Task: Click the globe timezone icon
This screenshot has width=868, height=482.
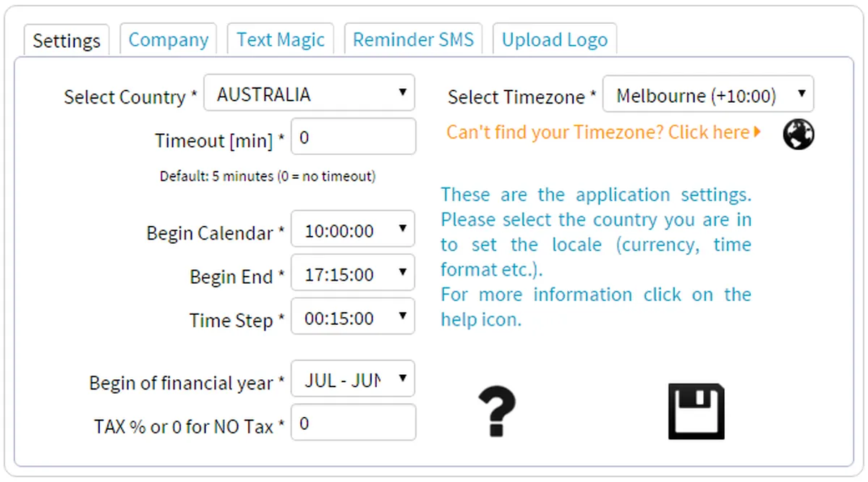Action: click(x=799, y=135)
